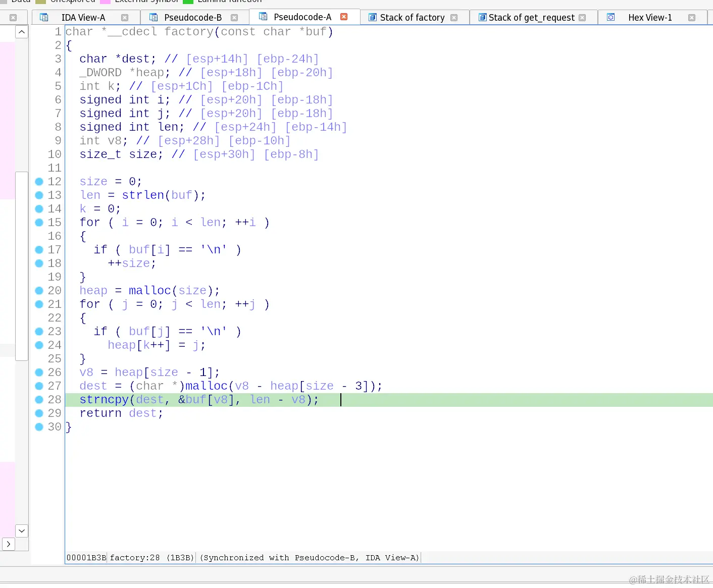This screenshot has height=588, width=713.
Task: Click the Stack of factory tab icon
Action: click(x=373, y=18)
